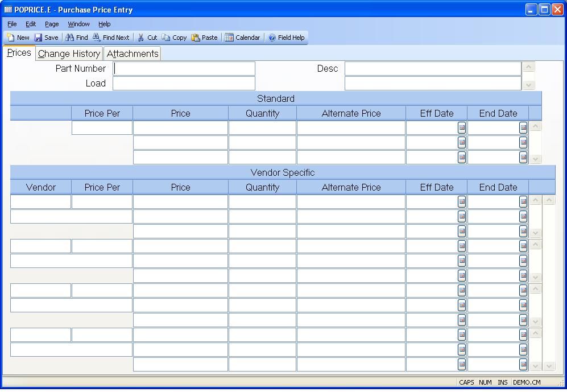Click the Save disk icon
567x392 pixels.
coord(39,38)
